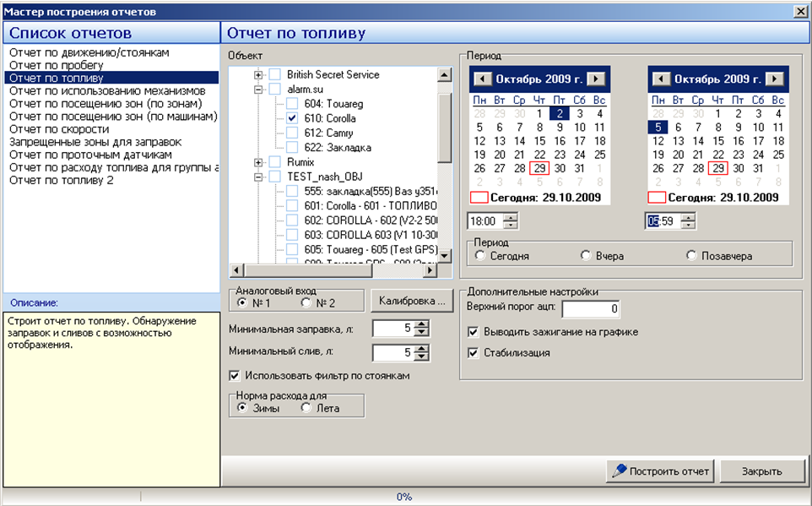Select Вчера period radio button
The width and height of the screenshot is (812, 506).
pos(586,256)
